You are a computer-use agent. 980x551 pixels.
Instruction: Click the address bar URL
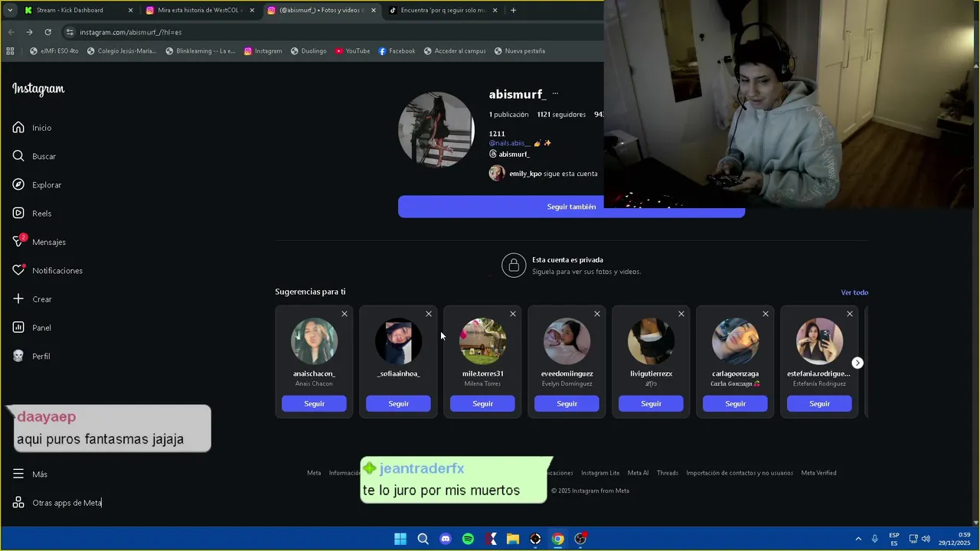[x=131, y=32]
